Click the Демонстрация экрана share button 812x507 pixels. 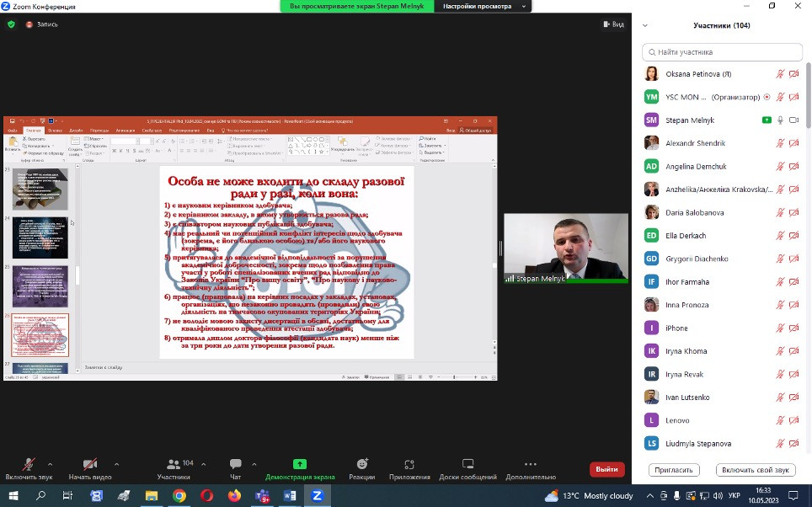click(300, 468)
